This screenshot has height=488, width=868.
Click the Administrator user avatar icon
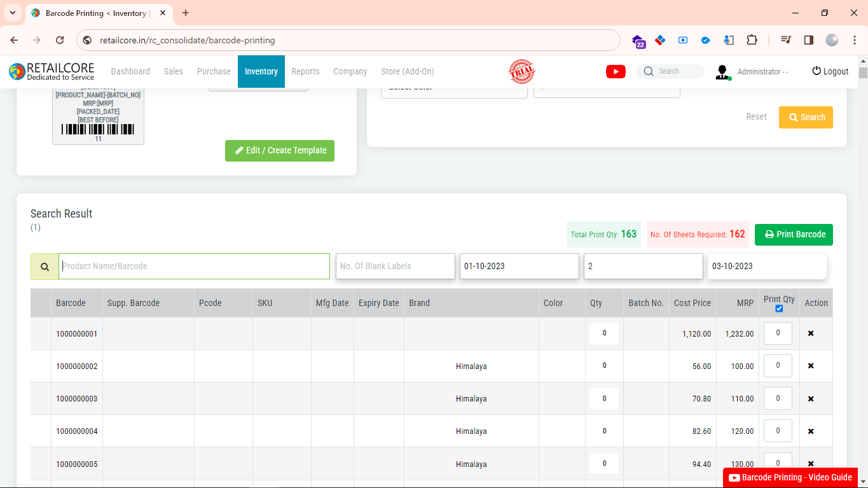(722, 72)
